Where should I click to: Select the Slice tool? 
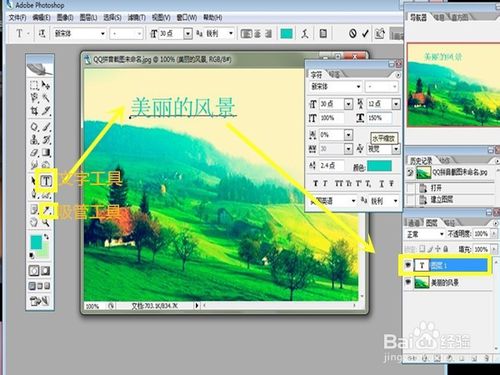click(x=46, y=110)
